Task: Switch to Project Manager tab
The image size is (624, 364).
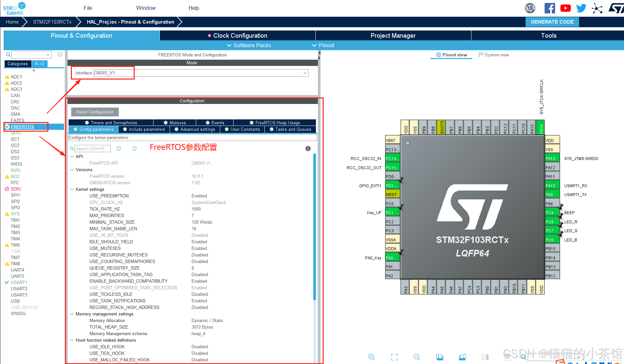Action: coord(393,35)
